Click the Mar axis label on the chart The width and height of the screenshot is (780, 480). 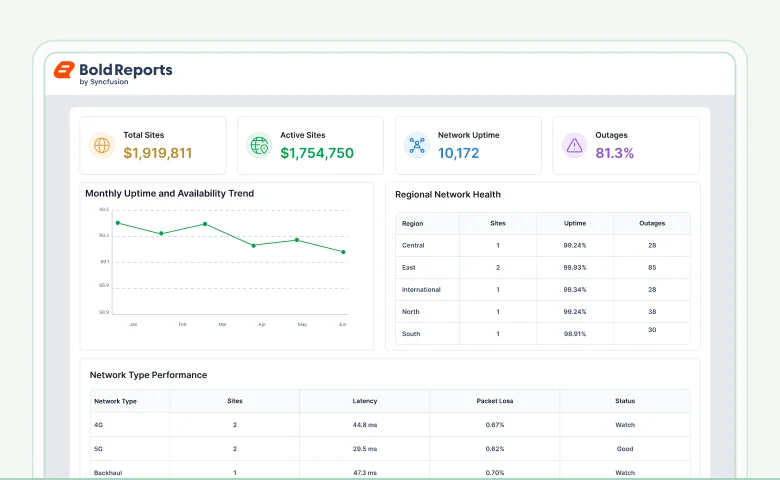[x=222, y=324]
